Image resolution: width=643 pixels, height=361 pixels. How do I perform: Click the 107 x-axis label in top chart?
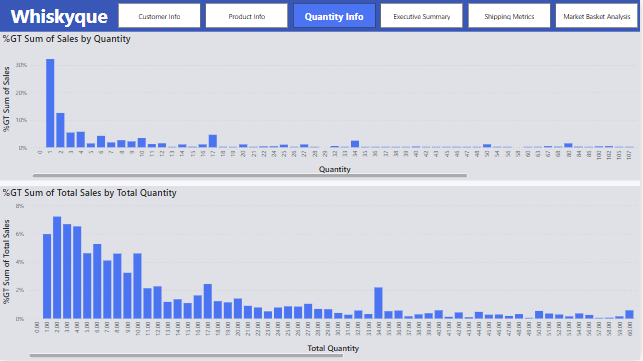pos(629,155)
